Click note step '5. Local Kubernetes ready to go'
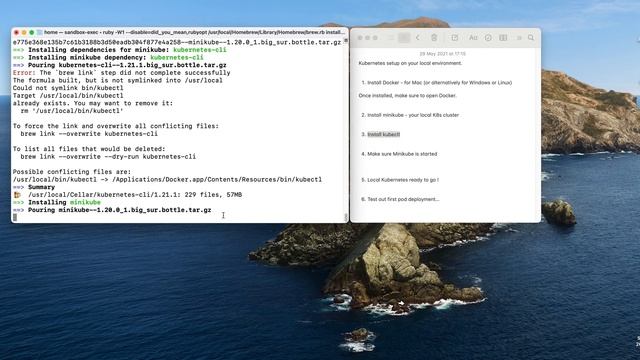The width and height of the screenshot is (640, 360). 400,180
